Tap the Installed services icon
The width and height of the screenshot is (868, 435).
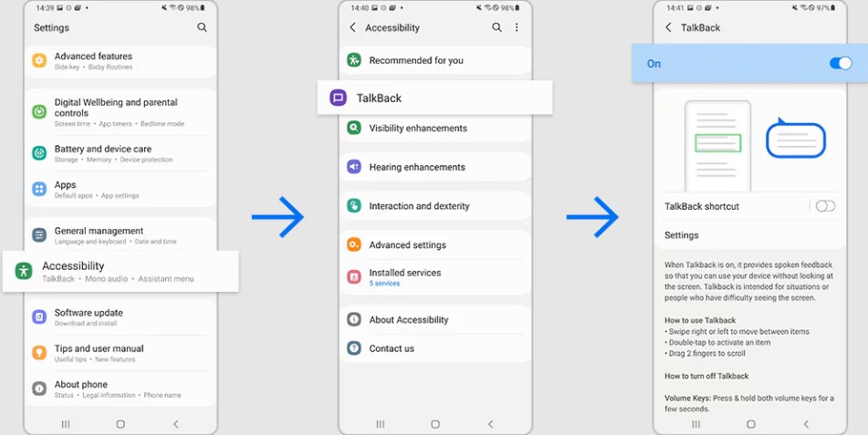pyautogui.click(x=354, y=276)
